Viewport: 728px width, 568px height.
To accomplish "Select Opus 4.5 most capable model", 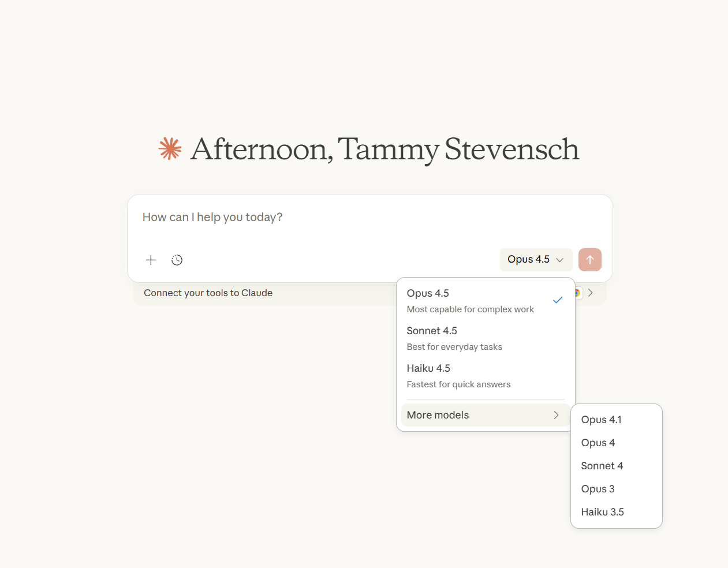I will click(471, 301).
